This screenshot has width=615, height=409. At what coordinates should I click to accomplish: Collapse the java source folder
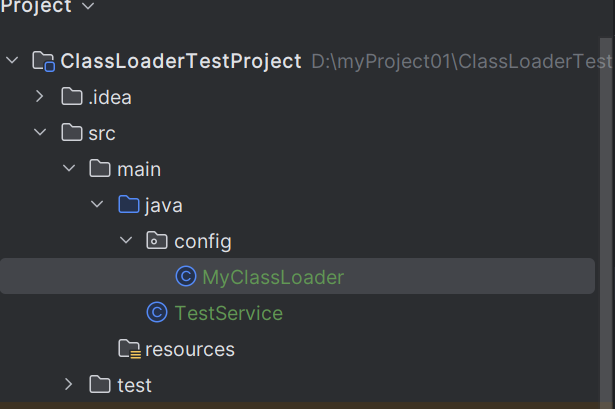tap(97, 205)
